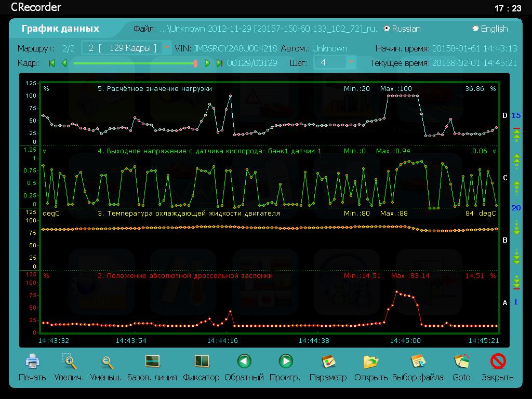The image size is (532, 399).
Task: Open the Шаг step dropdown
Action: click(351, 62)
